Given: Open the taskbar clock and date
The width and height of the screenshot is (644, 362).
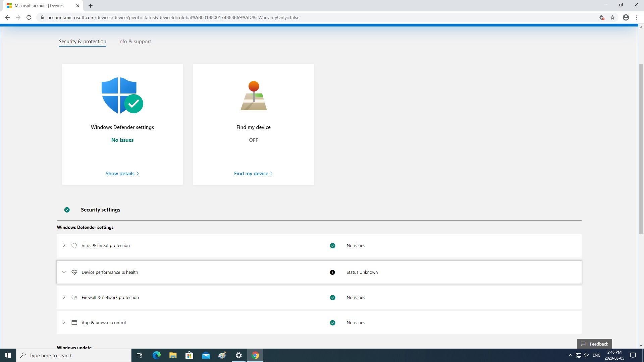Looking at the screenshot, I should tap(614, 355).
